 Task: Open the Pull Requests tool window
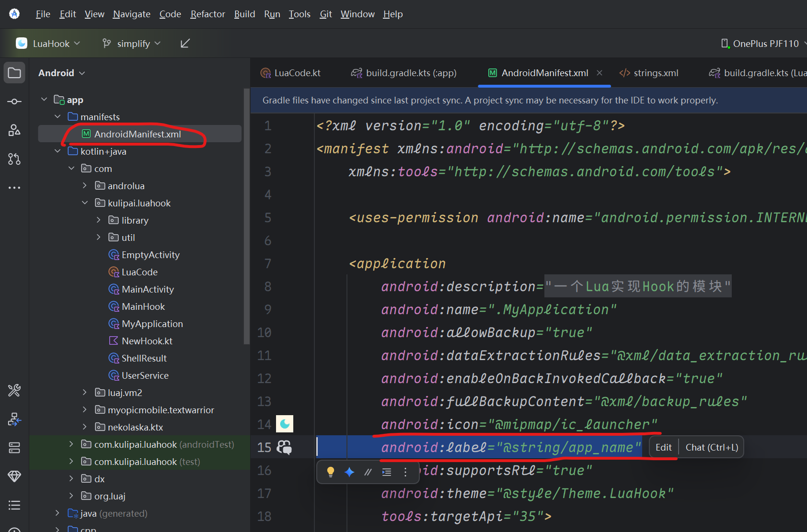pos(14,159)
